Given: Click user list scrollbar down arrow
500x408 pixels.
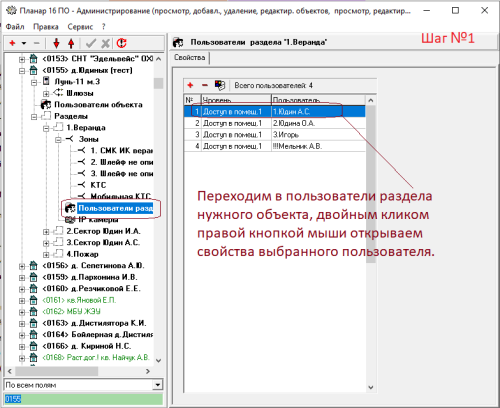Looking at the screenshot, I should (371, 387).
